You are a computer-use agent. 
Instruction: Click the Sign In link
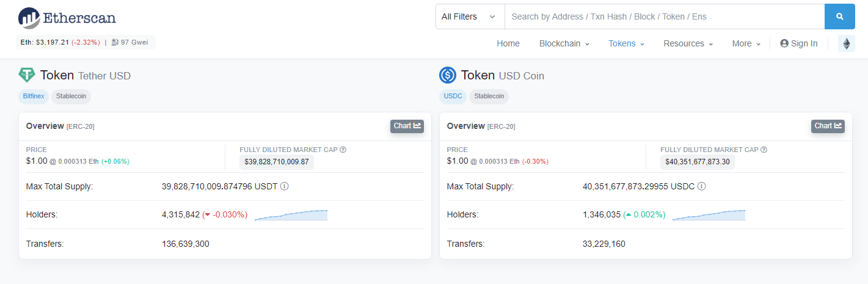click(x=799, y=43)
